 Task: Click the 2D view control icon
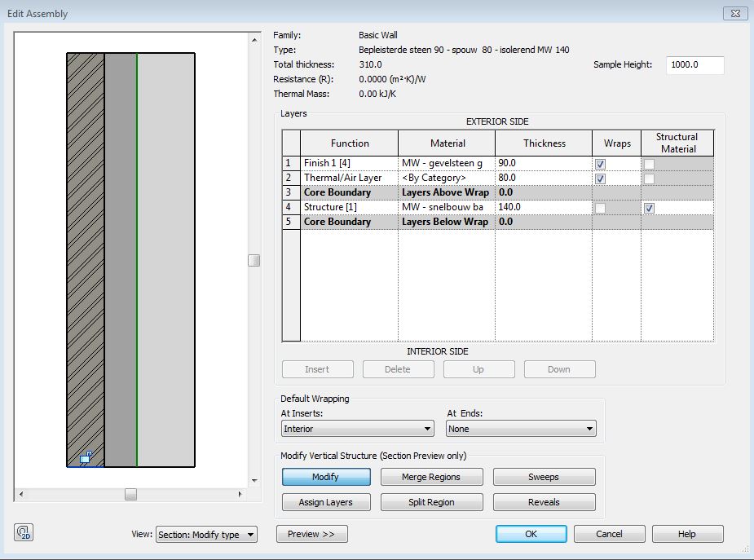click(23, 533)
